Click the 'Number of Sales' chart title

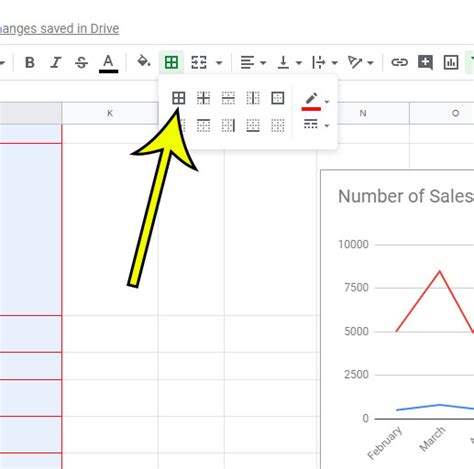point(406,196)
